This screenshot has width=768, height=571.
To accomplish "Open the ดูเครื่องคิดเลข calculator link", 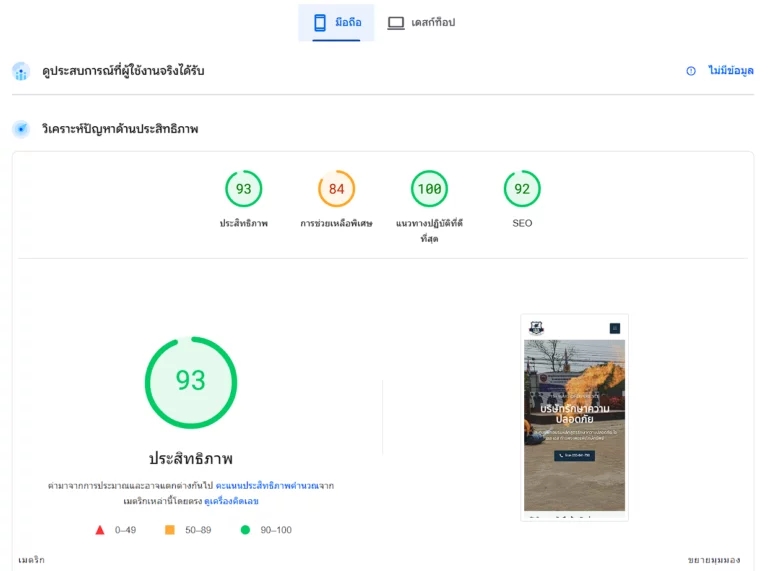I will coord(231,501).
